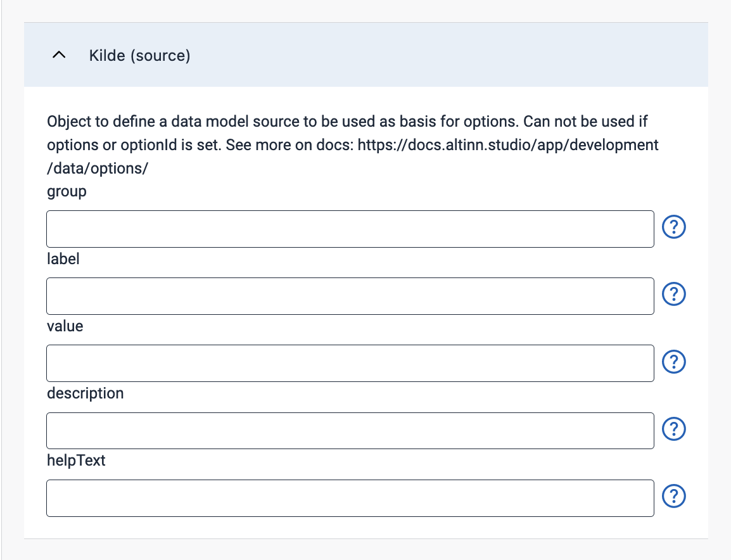Open the docs.altinn.studio URL text
The height and width of the screenshot is (560, 731).
pyautogui.click(x=508, y=145)
